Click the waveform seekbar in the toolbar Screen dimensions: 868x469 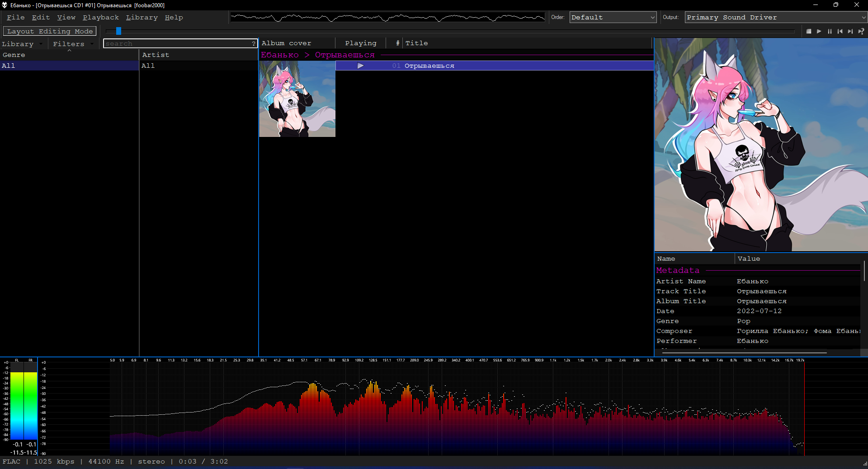click(388, 18)
